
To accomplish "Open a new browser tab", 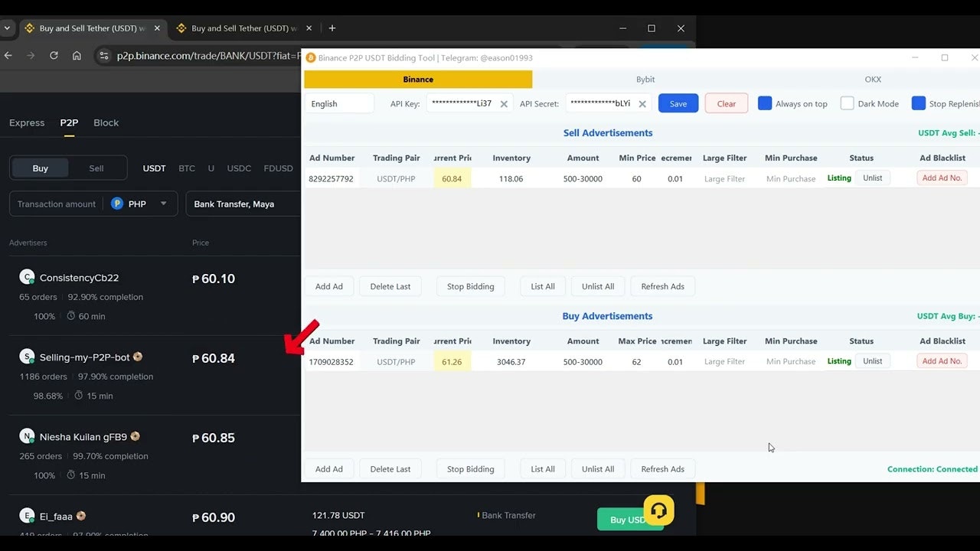I will tap(332, 28).
